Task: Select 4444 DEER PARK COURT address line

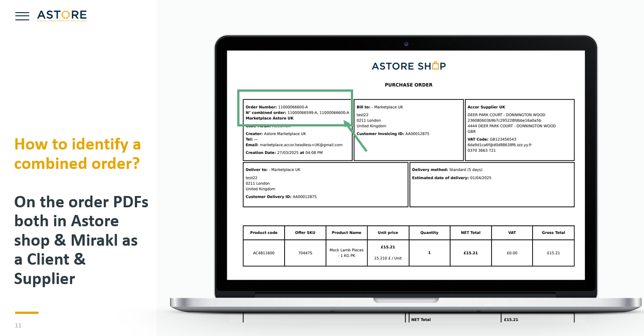Action: (x=511, y=126)
